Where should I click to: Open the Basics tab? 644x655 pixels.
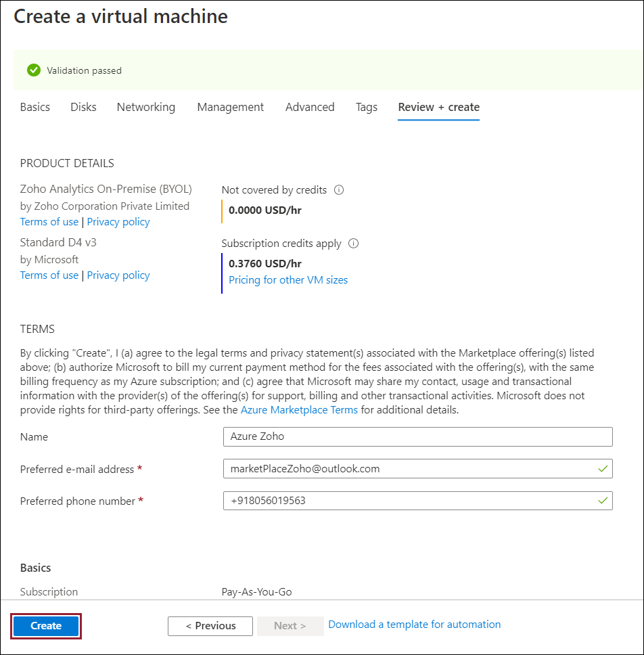[x=35, y=107]
